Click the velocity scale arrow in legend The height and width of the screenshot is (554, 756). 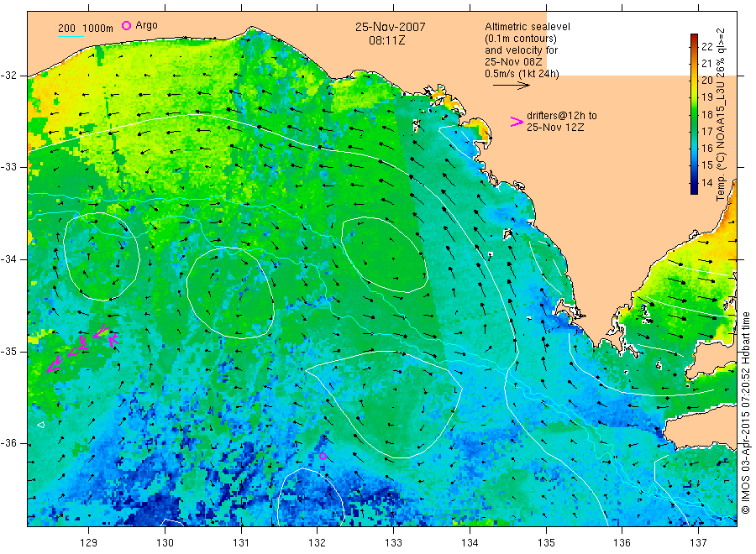511,86
